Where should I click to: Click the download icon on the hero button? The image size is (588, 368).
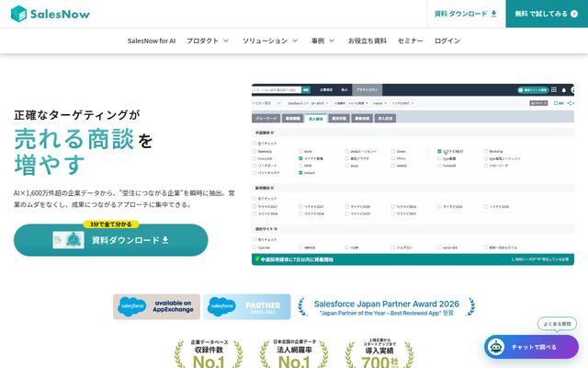[x=165, y=240]
